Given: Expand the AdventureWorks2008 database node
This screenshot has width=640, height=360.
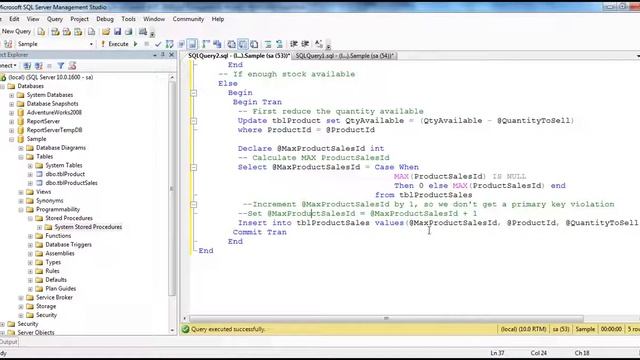Looking at the screenshot, I should pyautogui.click(x=11, y=113).
